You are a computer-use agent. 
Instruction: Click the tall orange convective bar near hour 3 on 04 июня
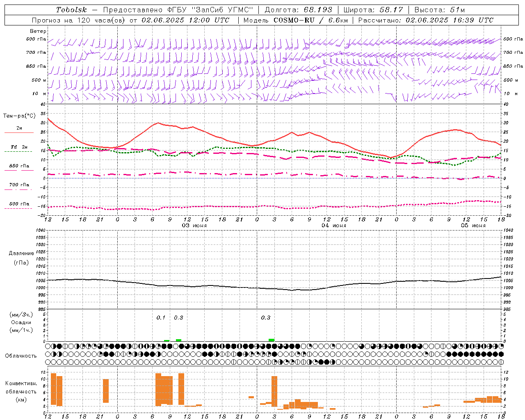pos(274,392)
